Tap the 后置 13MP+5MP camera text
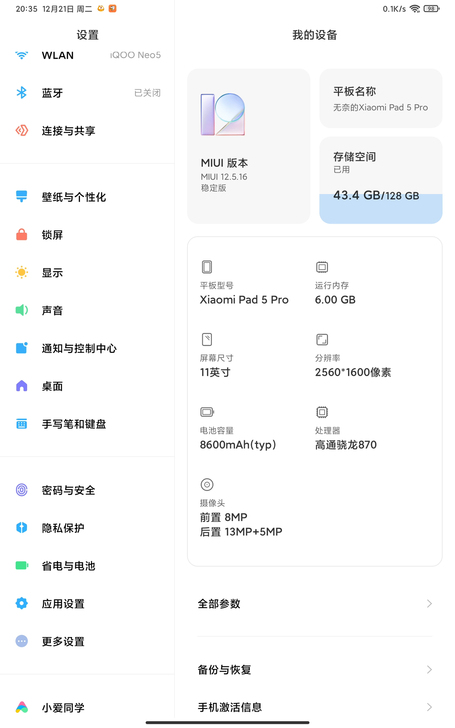 241,532
